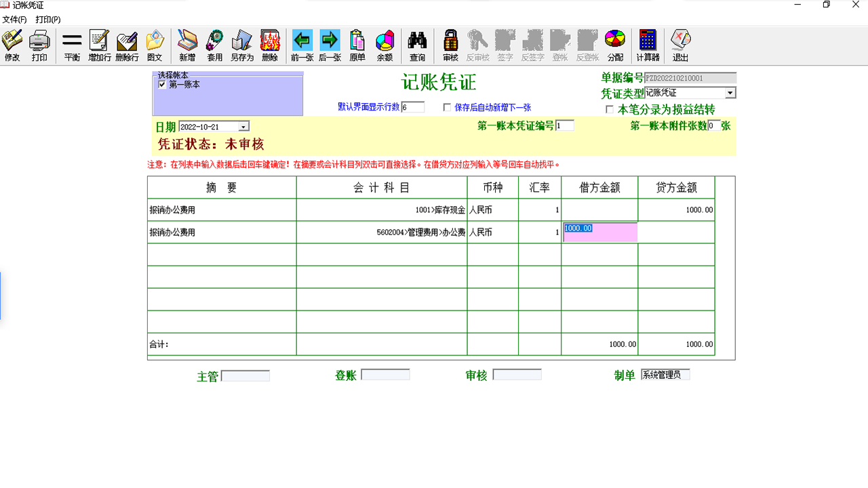This screenshot has width=868, height=488.
Task: Exit the program via 退出
Action: click(679, 45)
